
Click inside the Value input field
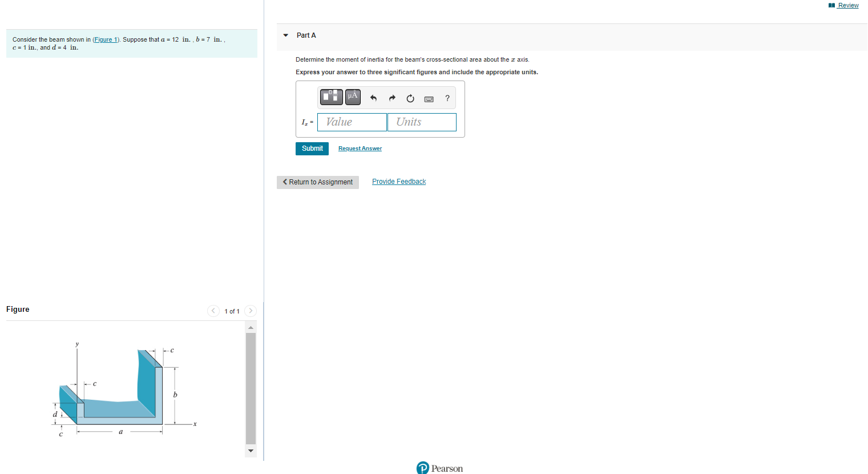352,122
